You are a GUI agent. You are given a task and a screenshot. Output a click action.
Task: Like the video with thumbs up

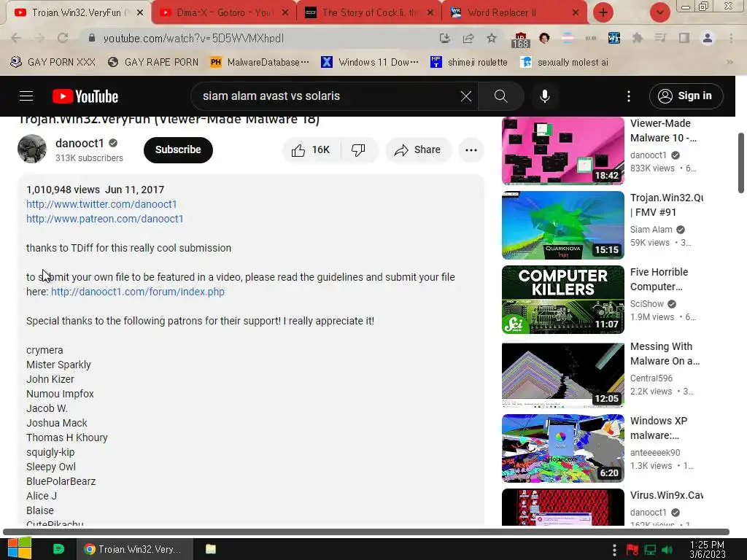coord(311,150)
